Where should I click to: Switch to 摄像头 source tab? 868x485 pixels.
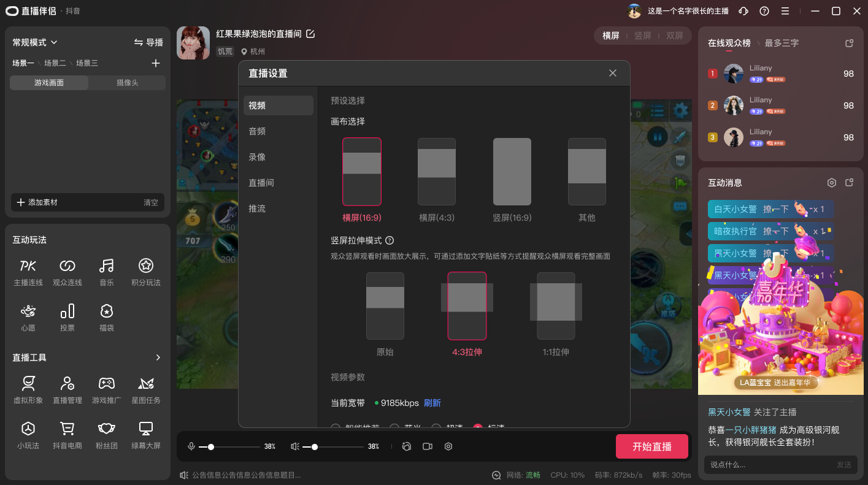128,83
